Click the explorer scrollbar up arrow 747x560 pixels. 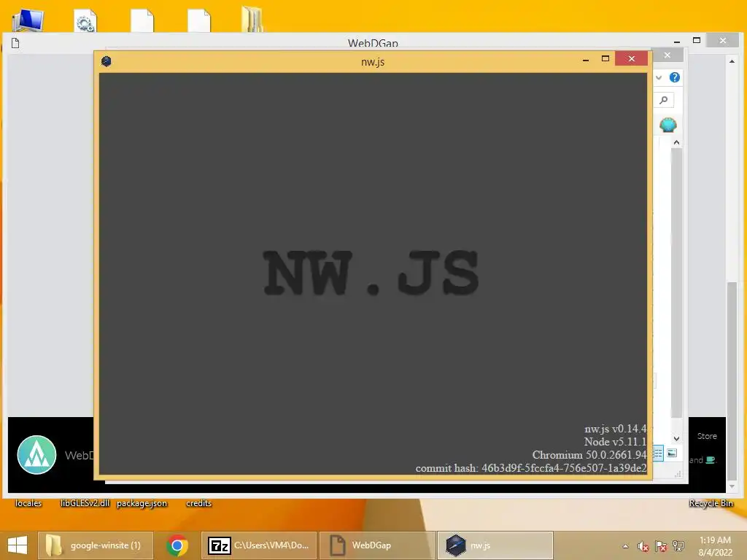pyautogui.click(x=676, y=142)
